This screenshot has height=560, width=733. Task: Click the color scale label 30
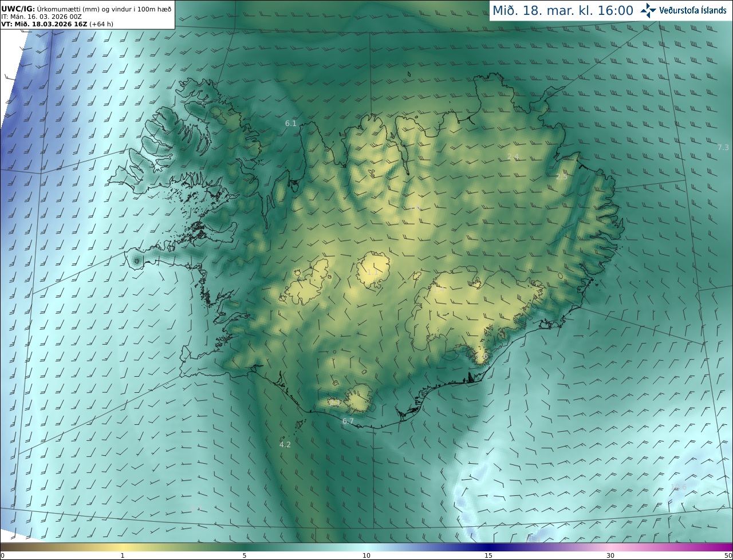[x=610, y=555]
